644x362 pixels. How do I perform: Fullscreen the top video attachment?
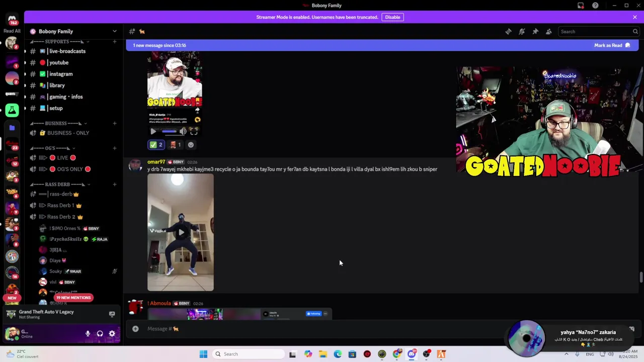point(194,132)
